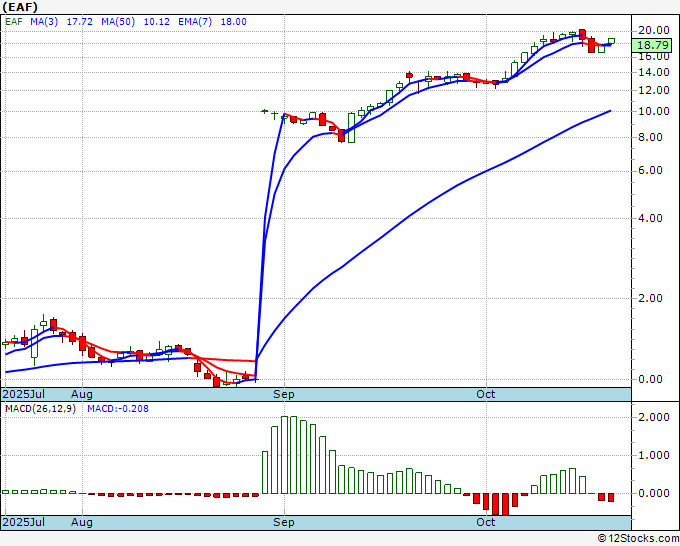Click the endpoint of the MA(50) line
This screenshot has height=546, width=680.
coord(611,111)
